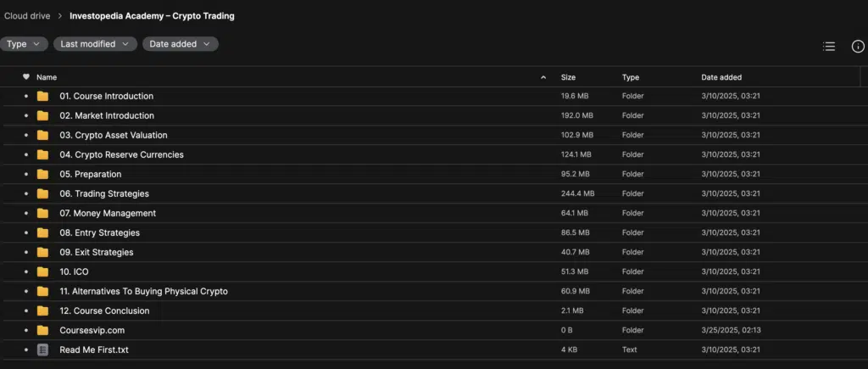Click the Read Me First.txt file icon

[x=42, y=349]
